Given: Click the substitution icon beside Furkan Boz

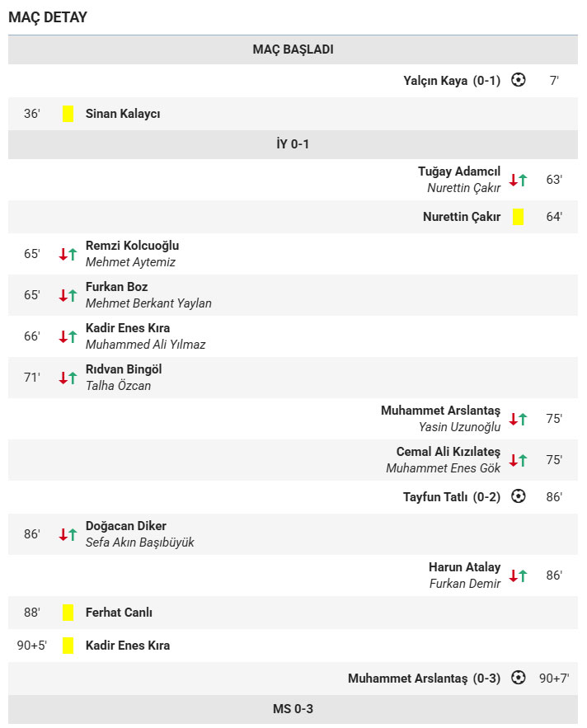Looking at the screenshot, I should (68, 295).
